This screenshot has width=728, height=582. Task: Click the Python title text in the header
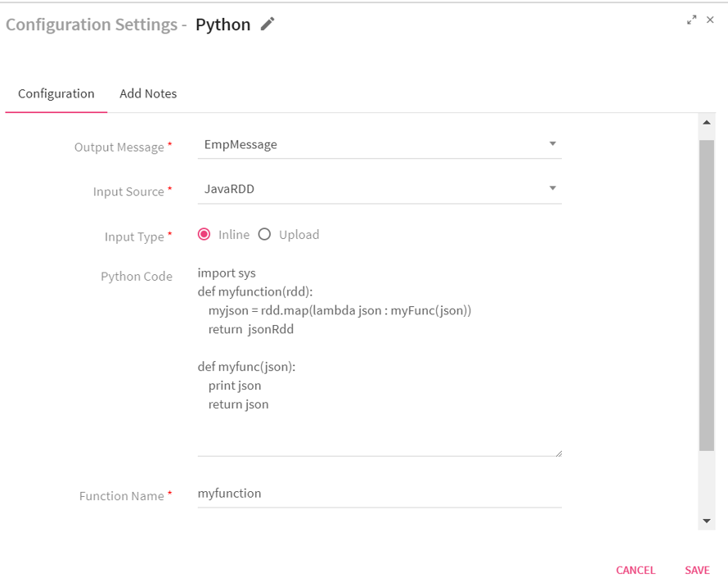222,25
